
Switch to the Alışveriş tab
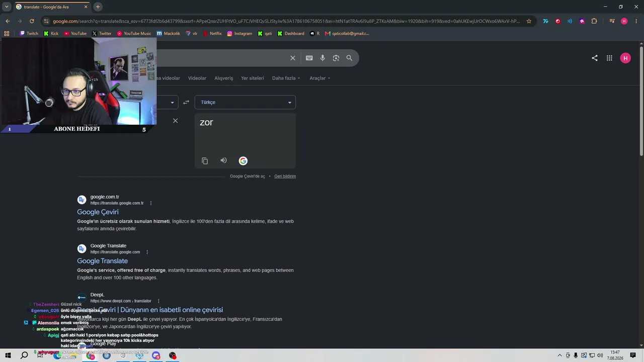pyautogui.click(x=224, y=78)
